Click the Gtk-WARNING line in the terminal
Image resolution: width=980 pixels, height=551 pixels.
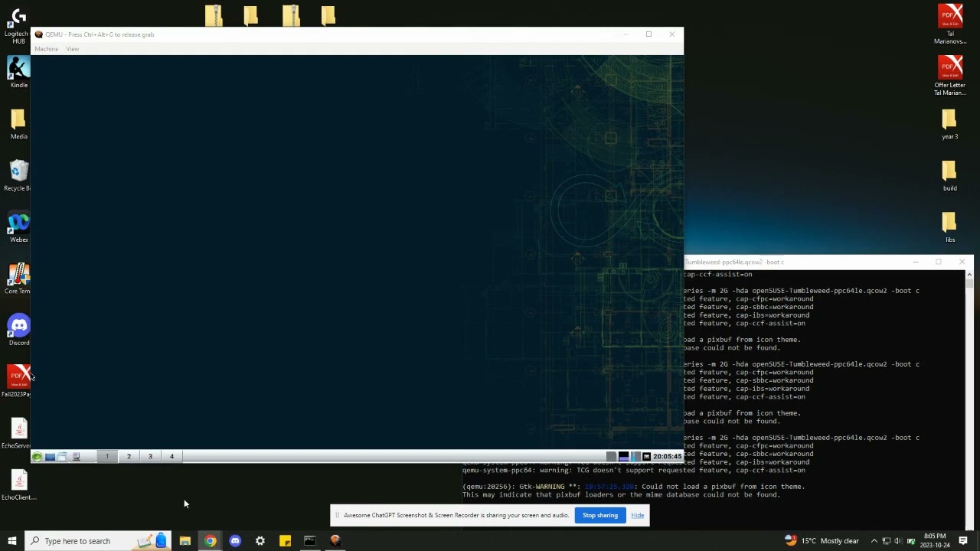point(633,487)
